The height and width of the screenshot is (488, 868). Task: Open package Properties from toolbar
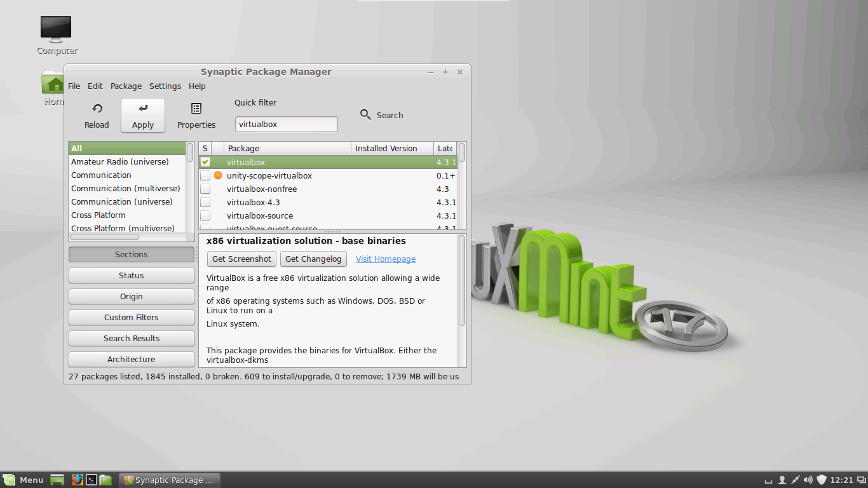(196, 115)
